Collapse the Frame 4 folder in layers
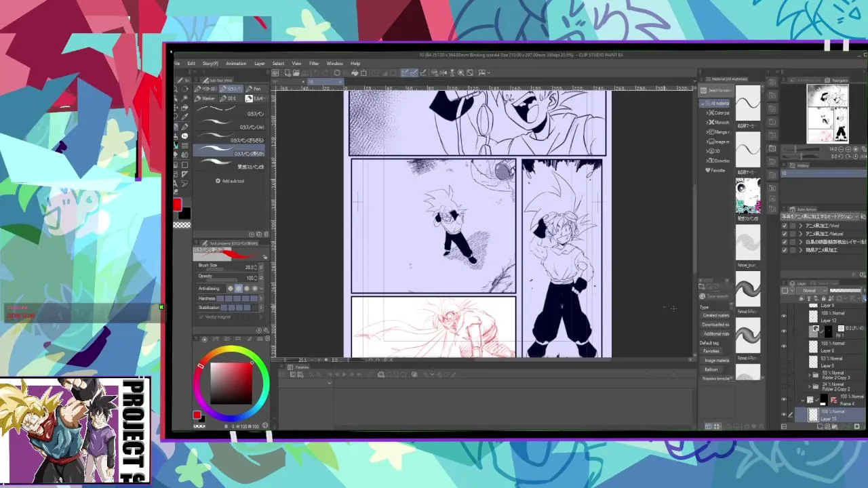868x488 pixels. click(x=803, y=400)
